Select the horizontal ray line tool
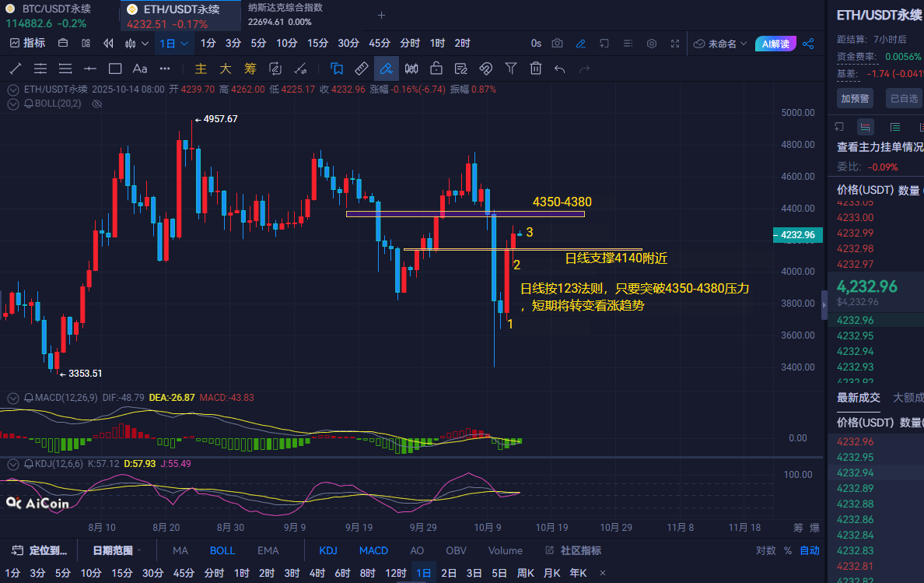 (x=89, y=69)
